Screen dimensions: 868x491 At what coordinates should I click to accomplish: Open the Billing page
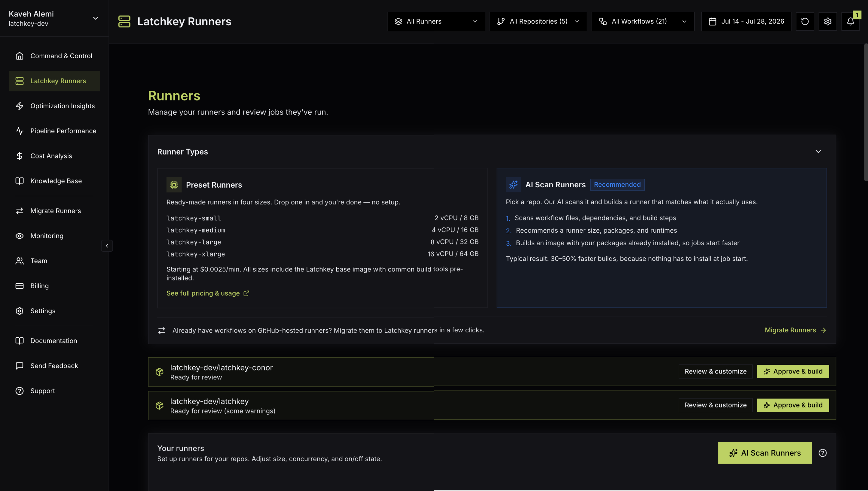54,286
